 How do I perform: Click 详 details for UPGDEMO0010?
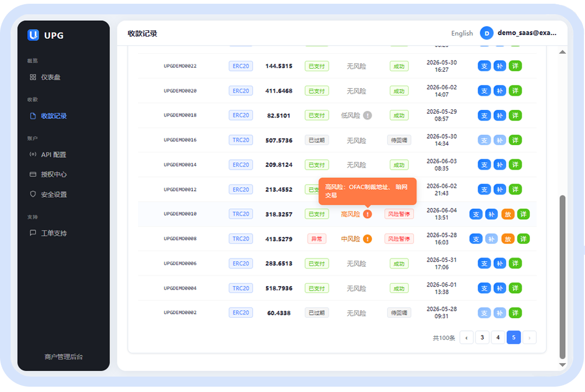tap(523, 214)
